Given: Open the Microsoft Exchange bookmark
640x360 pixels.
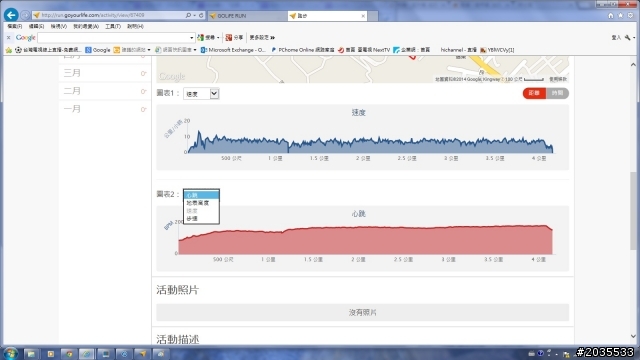Looking at the screenshot, I should point(233,50).
